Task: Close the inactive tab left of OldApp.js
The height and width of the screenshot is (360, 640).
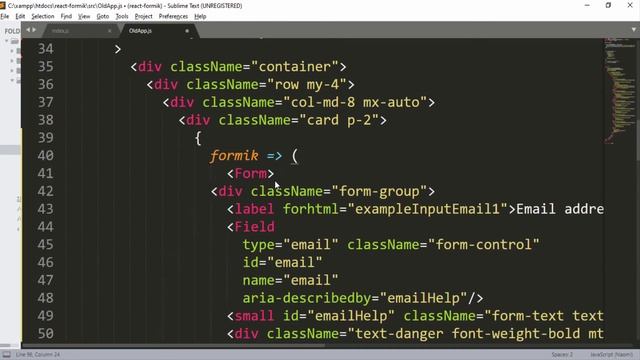Action: point(109,31)
